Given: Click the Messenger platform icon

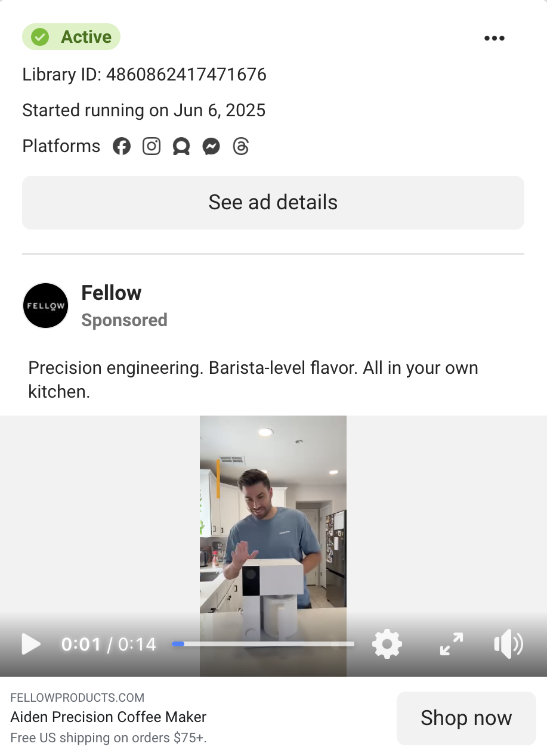Looking at the screenshot, I should (211, 146).
